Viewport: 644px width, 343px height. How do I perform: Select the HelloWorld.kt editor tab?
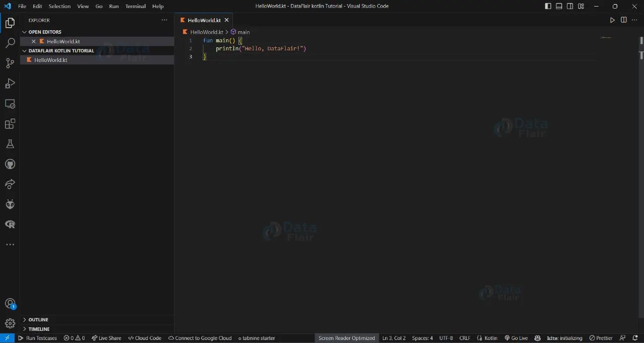pos(204,20)
